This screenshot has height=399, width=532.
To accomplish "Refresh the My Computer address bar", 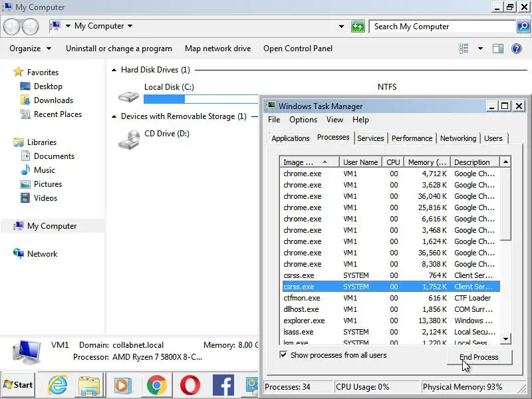I will pyautogui.click(x=358, y=27).
